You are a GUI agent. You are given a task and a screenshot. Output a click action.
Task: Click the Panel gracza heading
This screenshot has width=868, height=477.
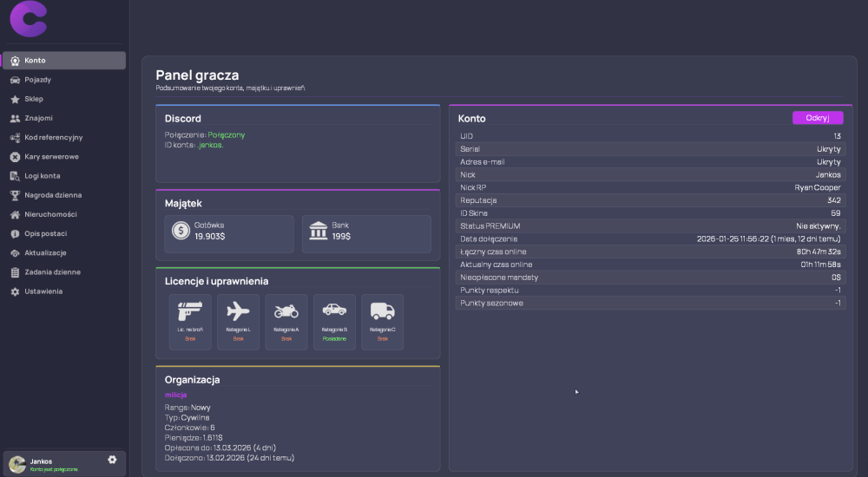tap(197, 75)
